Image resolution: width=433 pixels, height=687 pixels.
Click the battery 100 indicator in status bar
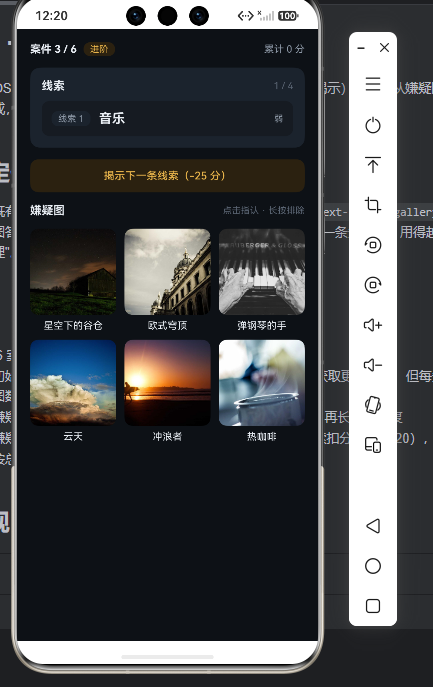tap(288, 16)
